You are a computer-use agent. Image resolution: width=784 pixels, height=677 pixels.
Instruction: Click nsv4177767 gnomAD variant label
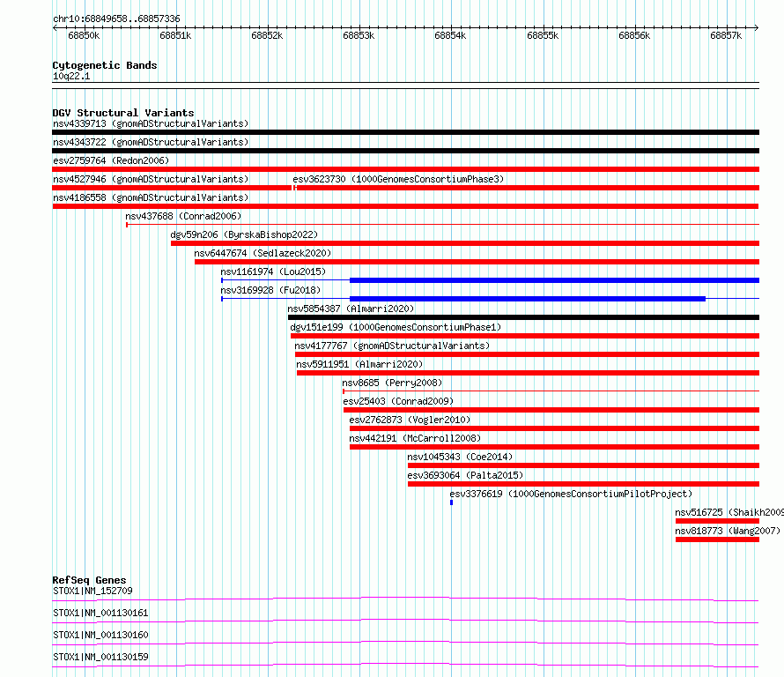(392, 346)
